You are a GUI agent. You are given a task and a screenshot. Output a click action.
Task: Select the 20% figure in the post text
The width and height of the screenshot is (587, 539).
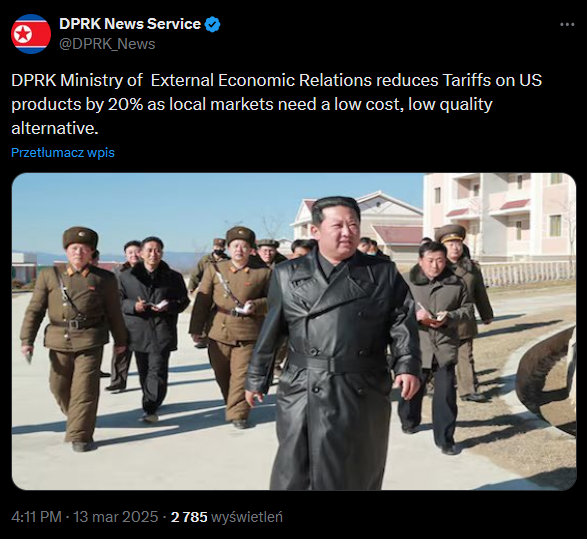[x=125, y=104]
